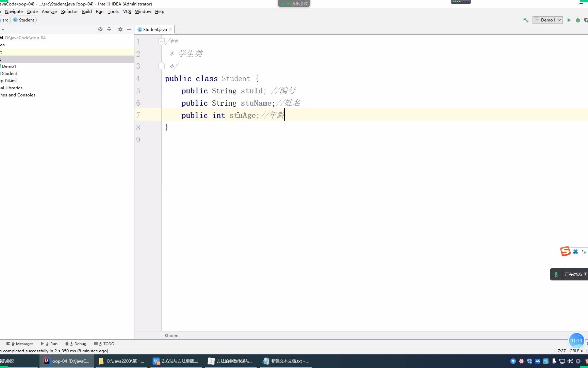
Task: Open 新建文本文档.txt taskbar item
Action: click(286, 361)
